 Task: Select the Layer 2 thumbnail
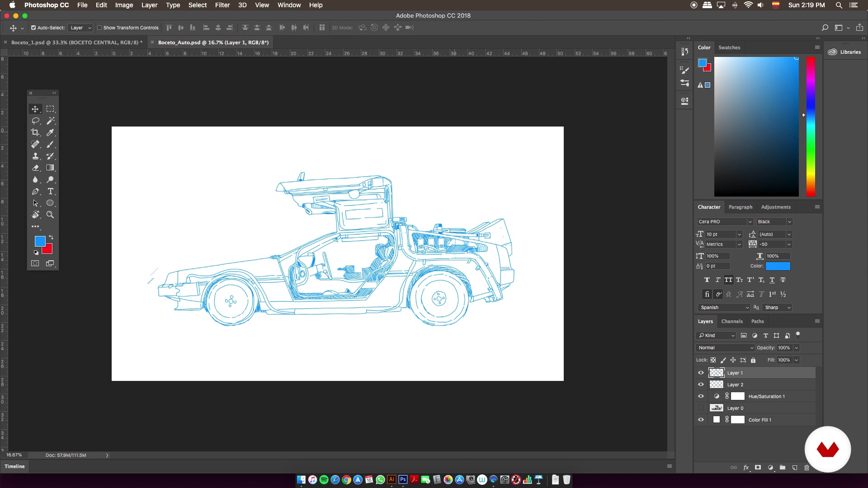click(x=716, y=385)
